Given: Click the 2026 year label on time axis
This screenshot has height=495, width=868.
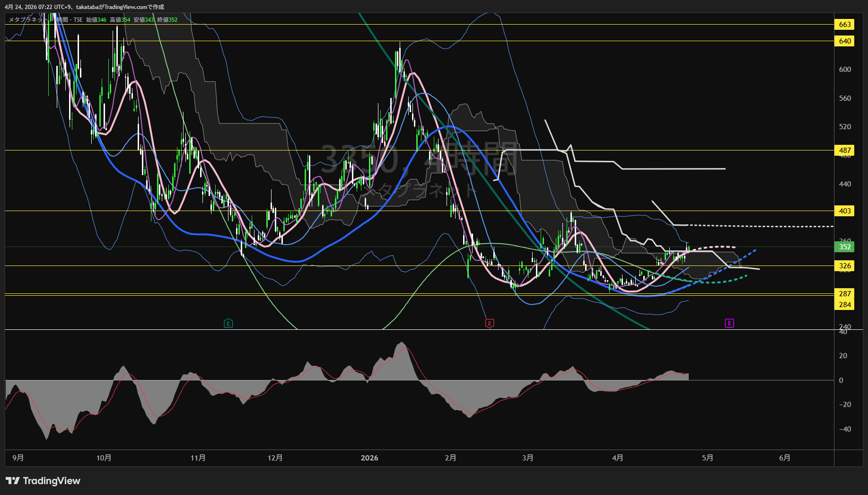Looking at the screenshot, I should pyautogui.click(x=369, y=458).
